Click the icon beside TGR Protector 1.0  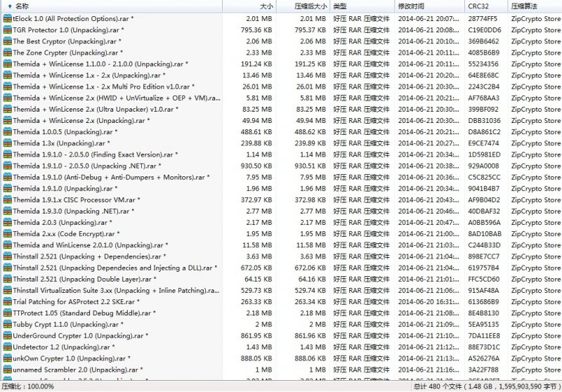point(7,30)
